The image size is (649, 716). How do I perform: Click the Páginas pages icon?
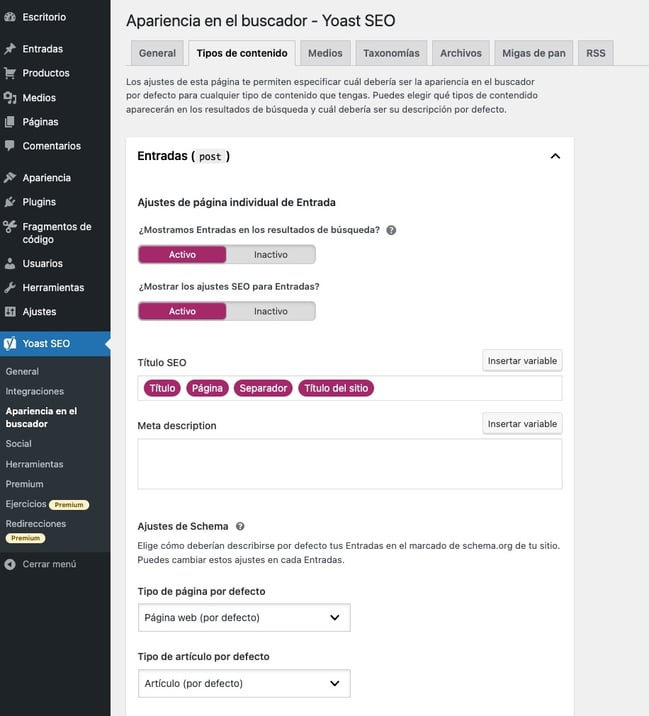click(10, 121)
